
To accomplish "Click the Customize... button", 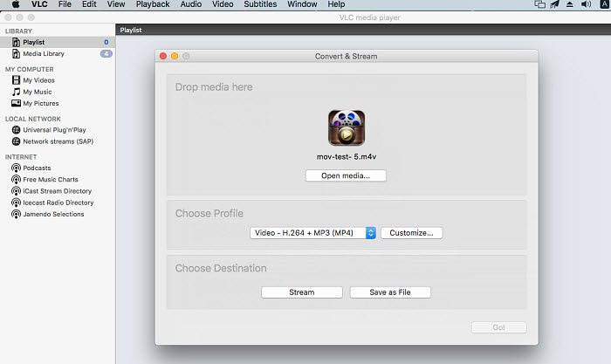I will click(x=411, y=233).
